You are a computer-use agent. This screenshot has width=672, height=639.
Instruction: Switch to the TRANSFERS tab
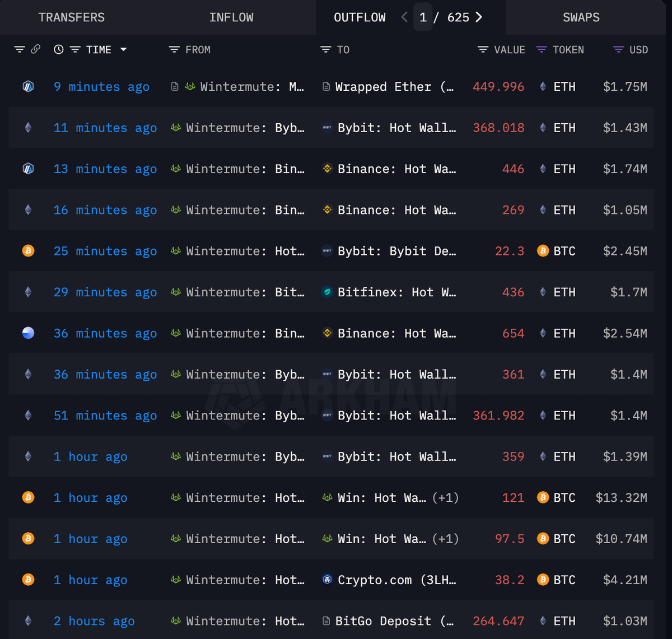(72, 17)
